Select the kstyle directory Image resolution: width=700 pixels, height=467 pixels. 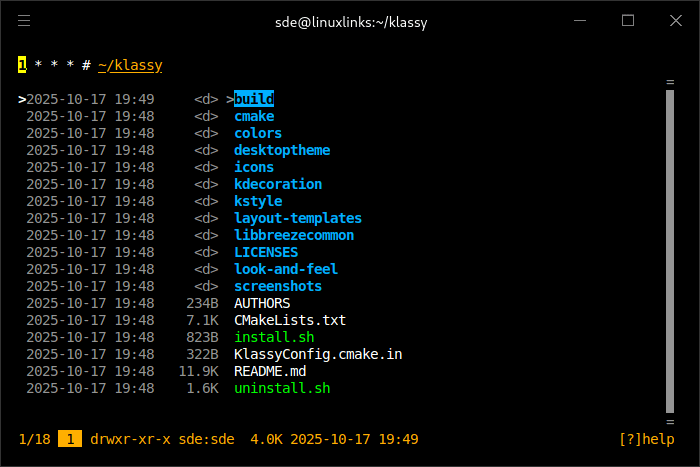pyautogui.click(x=258, y=201)
